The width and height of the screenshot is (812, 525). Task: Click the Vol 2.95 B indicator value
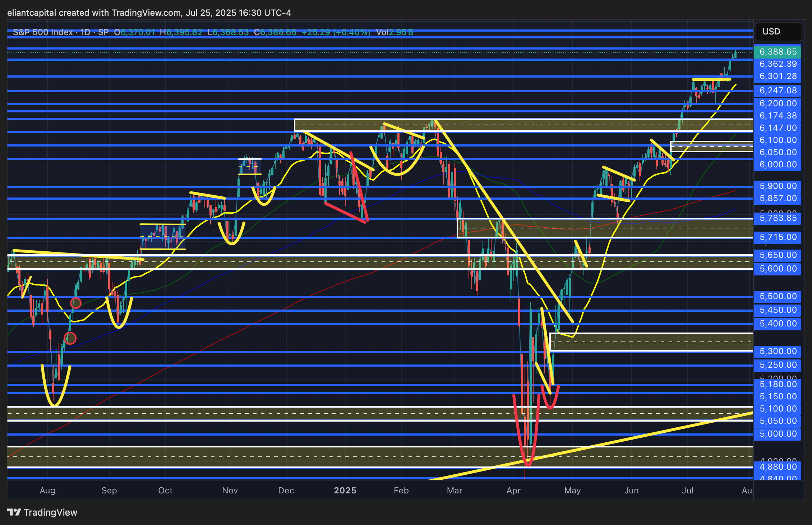(395, 32)
